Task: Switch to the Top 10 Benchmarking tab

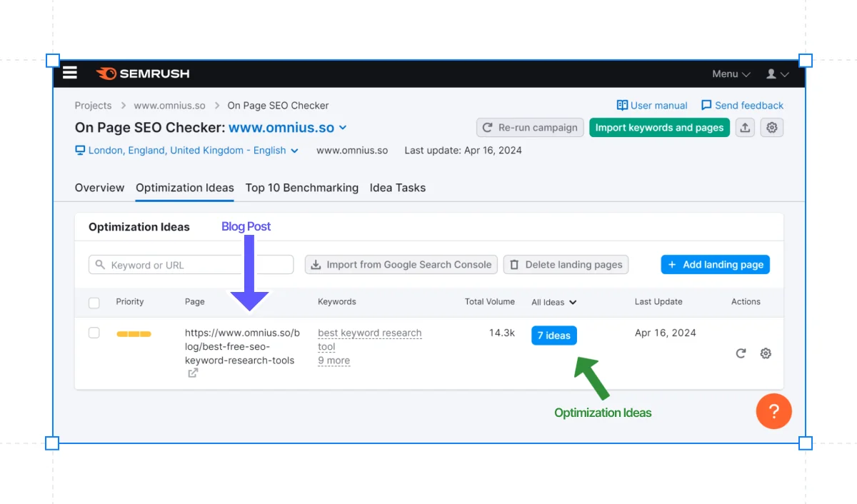Action: coord(301,188)
